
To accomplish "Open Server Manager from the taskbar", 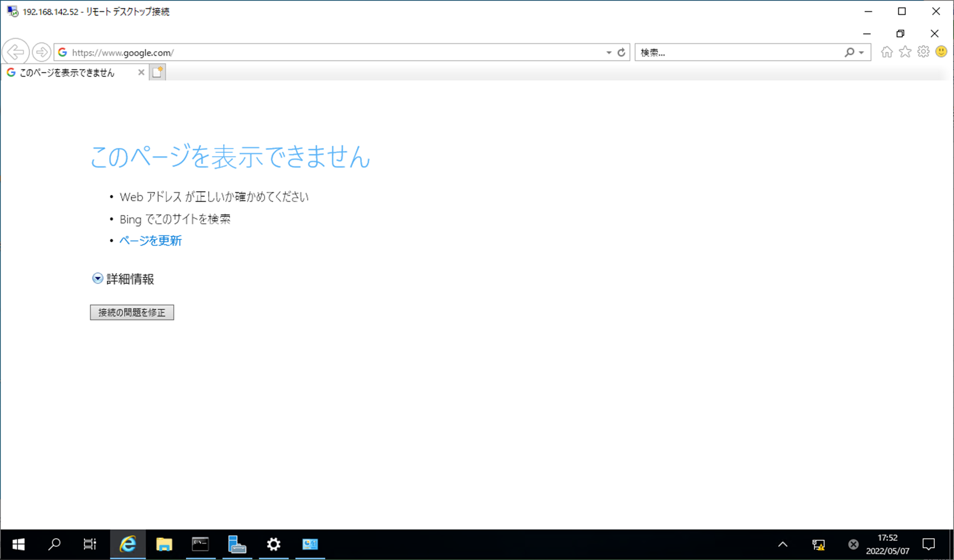I will tap(237, 544).
